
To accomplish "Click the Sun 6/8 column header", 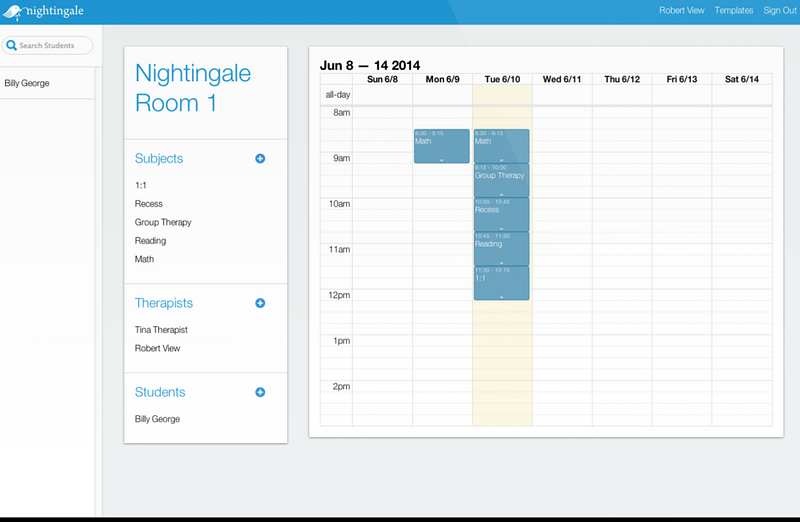I will pyautogui.click(x=382, y=79).
